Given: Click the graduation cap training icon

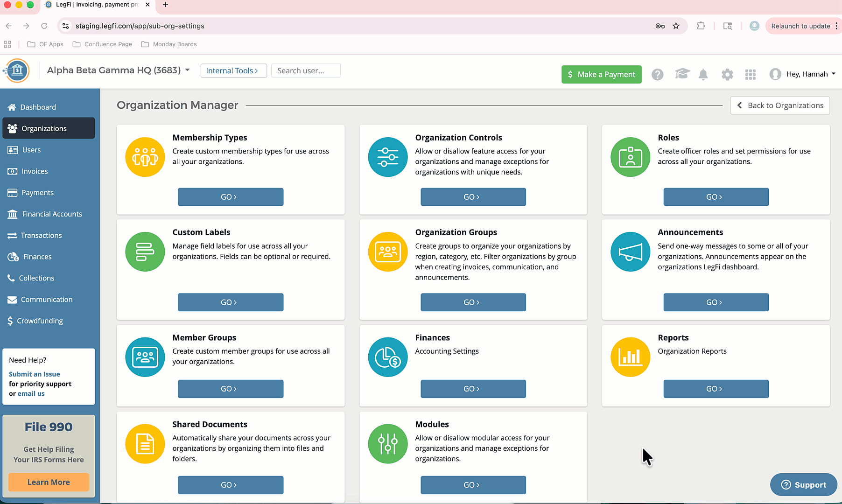Looking at the screenshot, I should coord(682,74).
